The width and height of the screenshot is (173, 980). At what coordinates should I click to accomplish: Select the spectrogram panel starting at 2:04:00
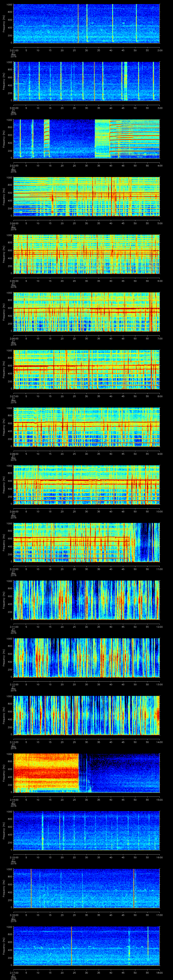[x=87, y=196]
